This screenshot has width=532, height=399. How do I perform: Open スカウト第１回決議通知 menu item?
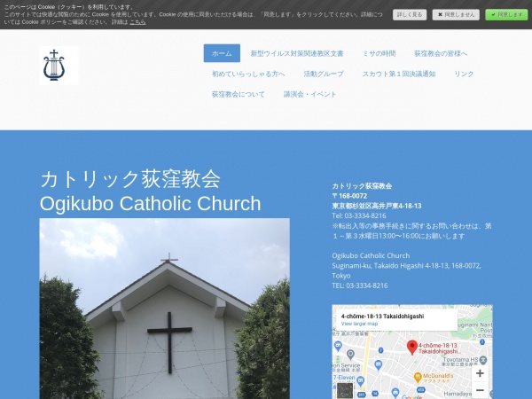pyautogui.click(x=399, y=74)
